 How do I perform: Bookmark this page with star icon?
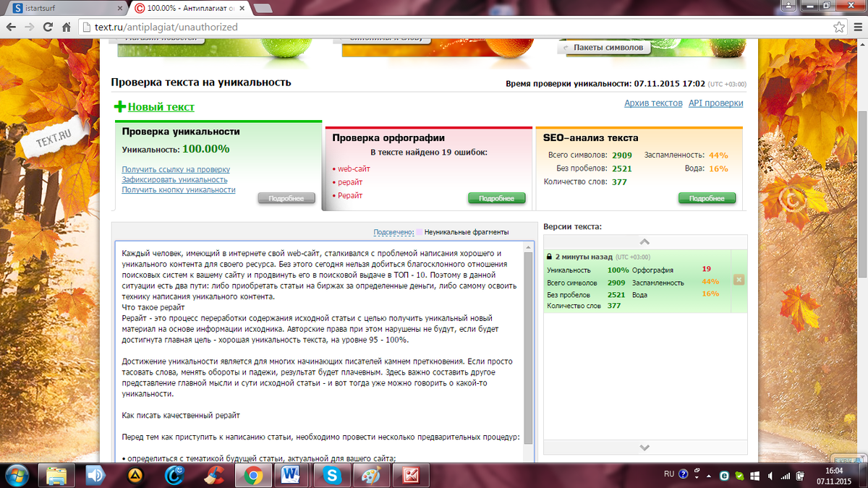pos(838,27)
